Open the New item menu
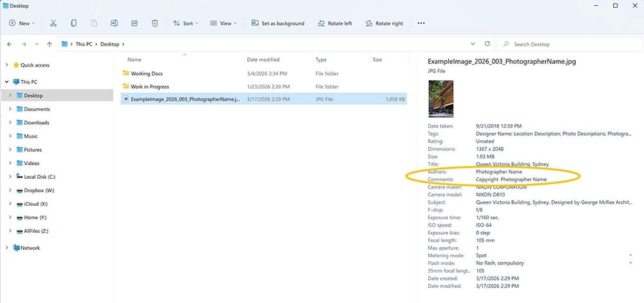The height and width of the screenshot is (303, 644). pos(22,23)
